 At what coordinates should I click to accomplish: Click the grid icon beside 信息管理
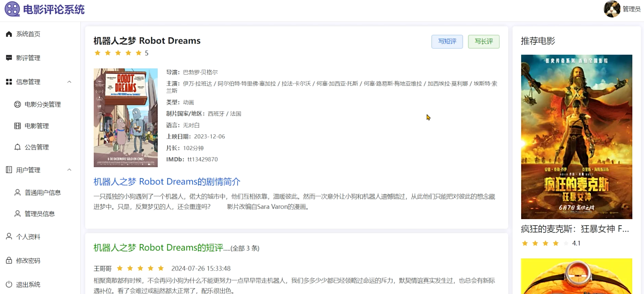coord(9,82)
